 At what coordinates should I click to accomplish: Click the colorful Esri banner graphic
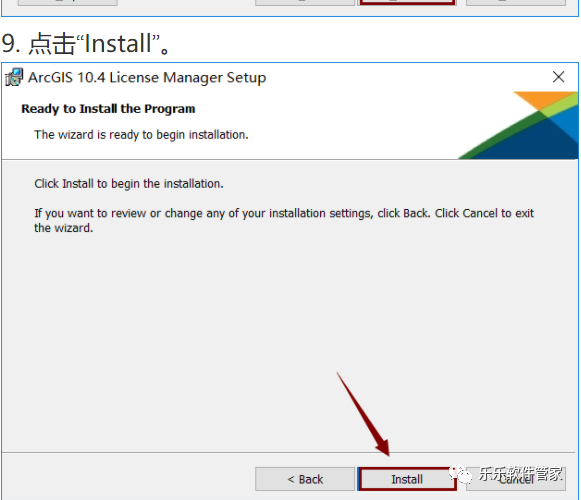(x=519, y=125)
